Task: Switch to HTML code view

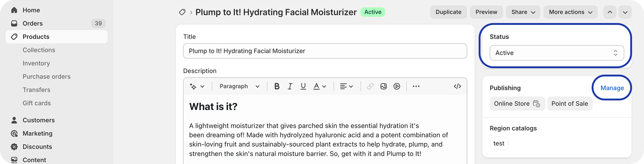Action: (x=457, y=86)
